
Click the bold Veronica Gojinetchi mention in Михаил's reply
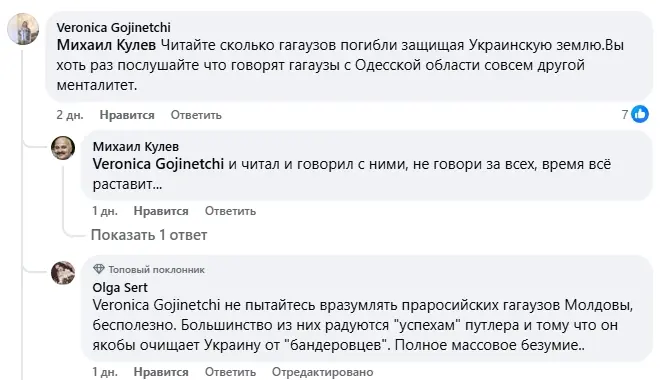158,164
